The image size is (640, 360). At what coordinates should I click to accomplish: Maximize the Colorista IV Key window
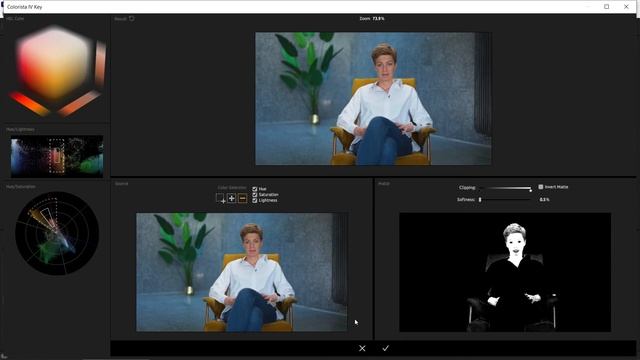(x=607, y=7)
